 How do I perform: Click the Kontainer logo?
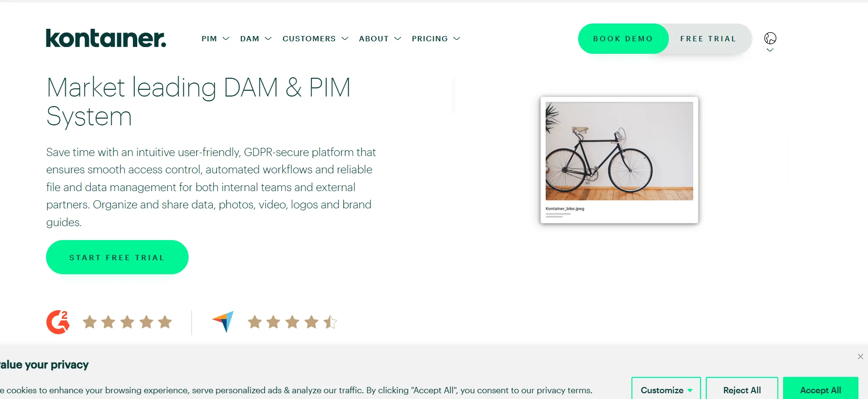click(106, 38)
